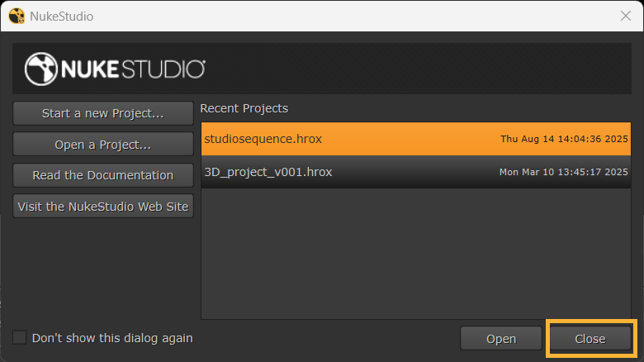This screenshot has width=644, height=362.
Task: Click the NukeStudio window title text
Action: click(62, 16)
